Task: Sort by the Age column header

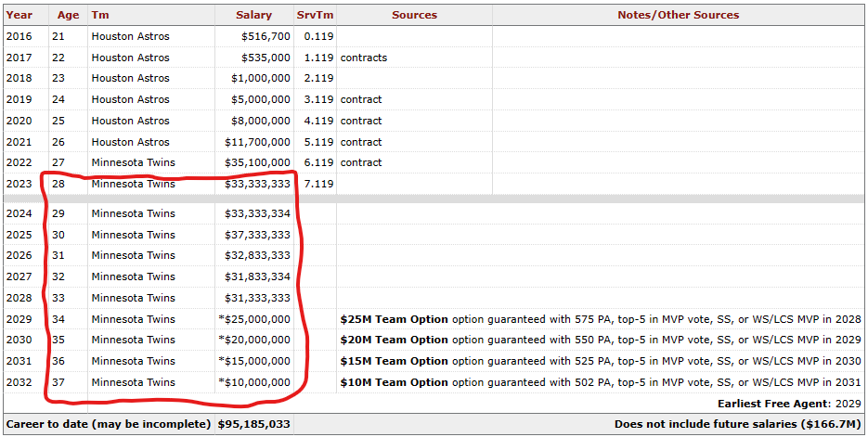Action: [68, 15]
